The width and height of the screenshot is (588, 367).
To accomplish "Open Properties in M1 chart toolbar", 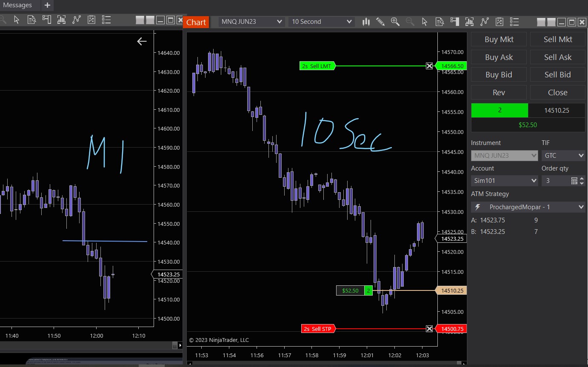I will pyautogui.click(x=106, y=20).
